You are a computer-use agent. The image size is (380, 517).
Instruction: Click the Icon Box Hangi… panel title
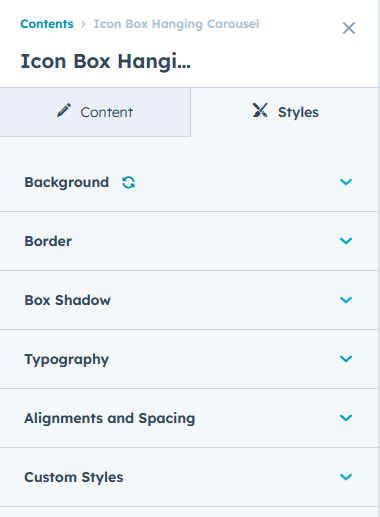(106, 62)
